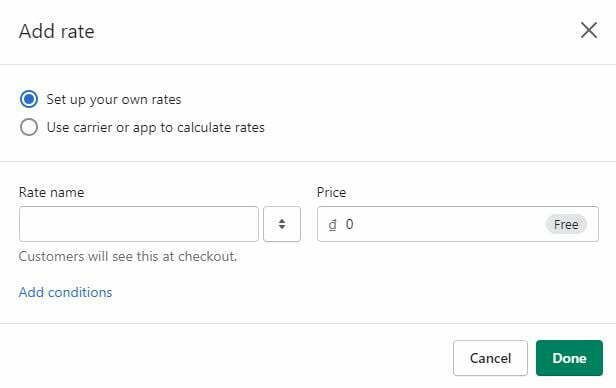
Task: Open the rate name suggestions dropdown arrows
Action: point(282,224)
